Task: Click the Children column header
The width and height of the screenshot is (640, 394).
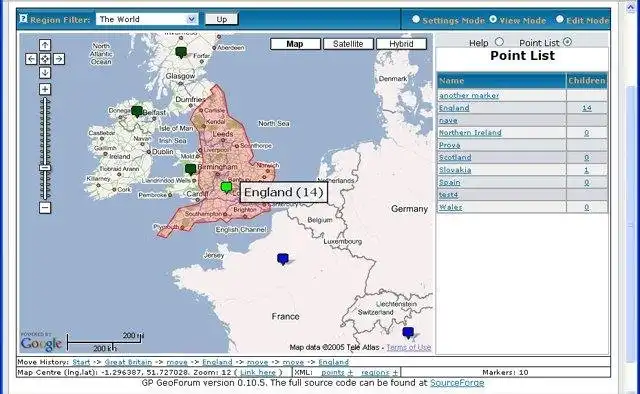Action: (x=587, y=80)
